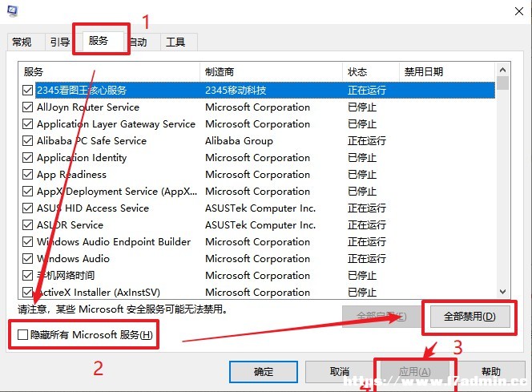This screenshot has height=392, width=532.
Task: Uncheck the AllJoyn Router Service checkbox
Action: [x=27, y=107]
